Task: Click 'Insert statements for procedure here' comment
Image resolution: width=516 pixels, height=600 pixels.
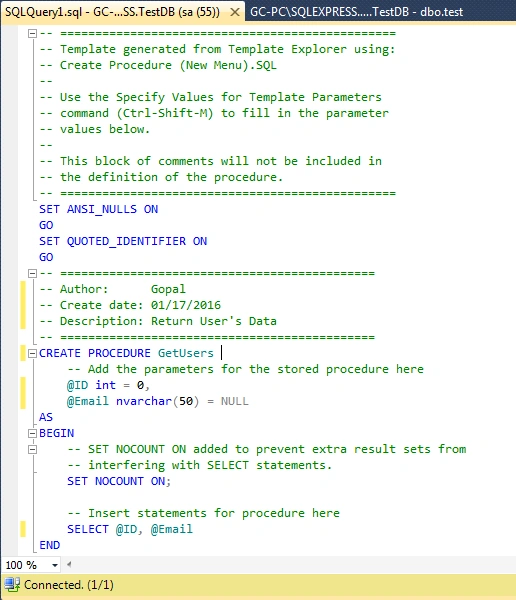Action: [x=204, y=513]
